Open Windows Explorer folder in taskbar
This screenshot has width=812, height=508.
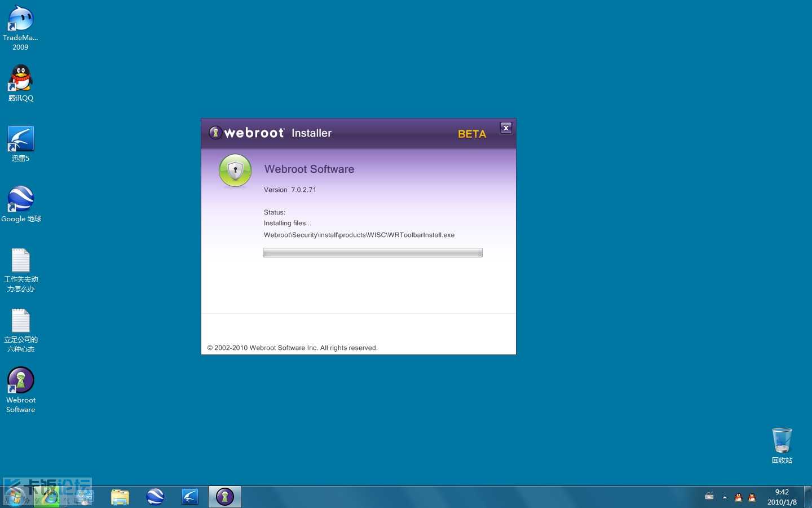[120, 497]
